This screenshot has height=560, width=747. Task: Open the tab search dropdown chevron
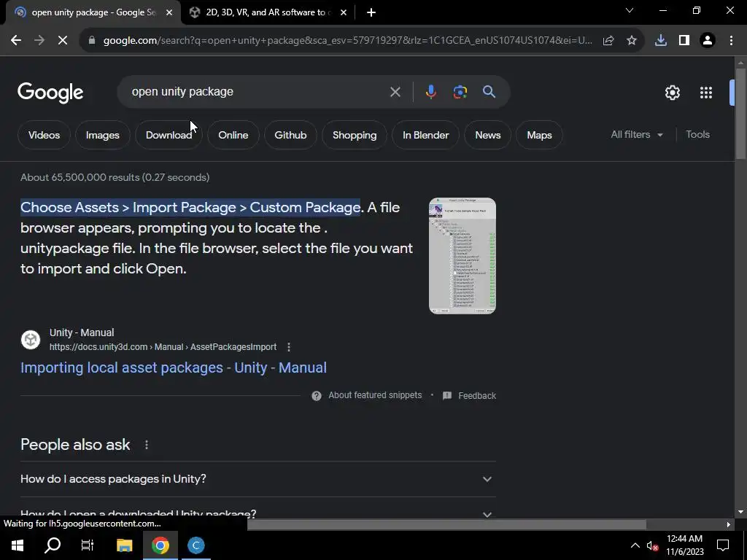(x=630, y=10)
